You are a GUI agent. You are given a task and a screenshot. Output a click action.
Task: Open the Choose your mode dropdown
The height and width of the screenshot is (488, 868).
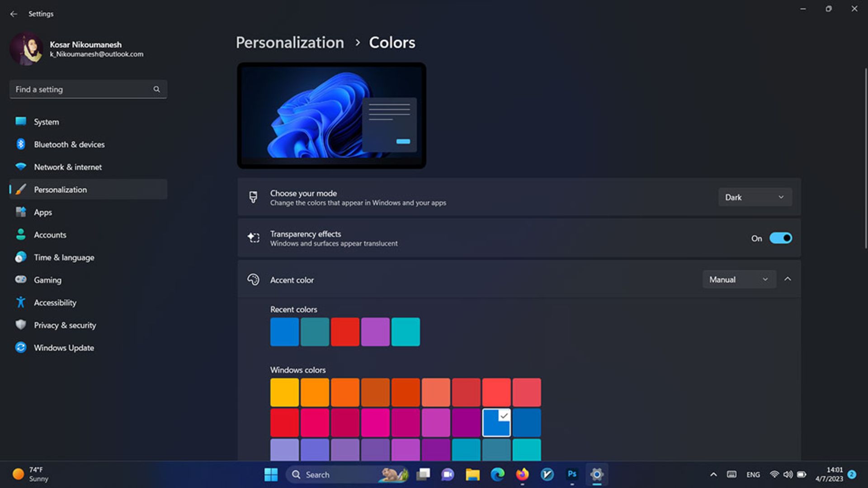point(755,197)
